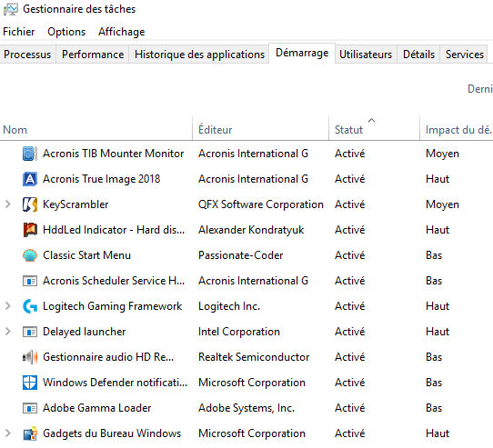493x448 pixels.
Task: Select the Gadgets du Bureau Windows name
Action: (x=112, y=433)
